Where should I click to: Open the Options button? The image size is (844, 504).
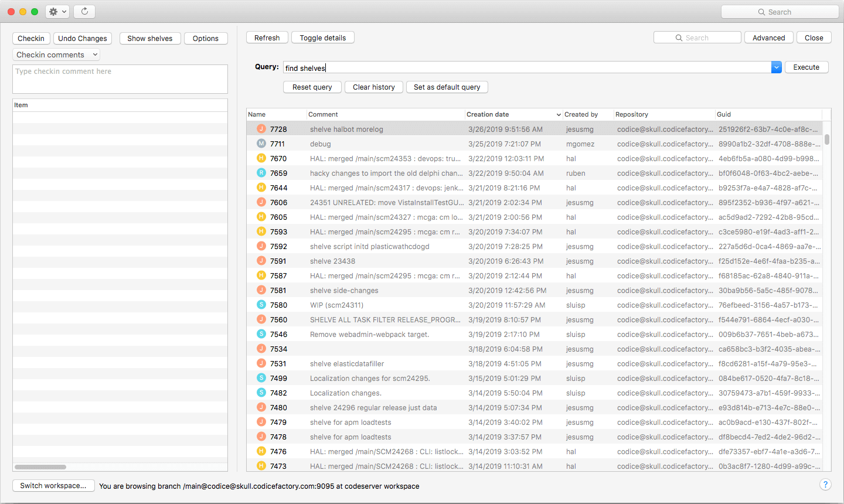coord(206,38)
